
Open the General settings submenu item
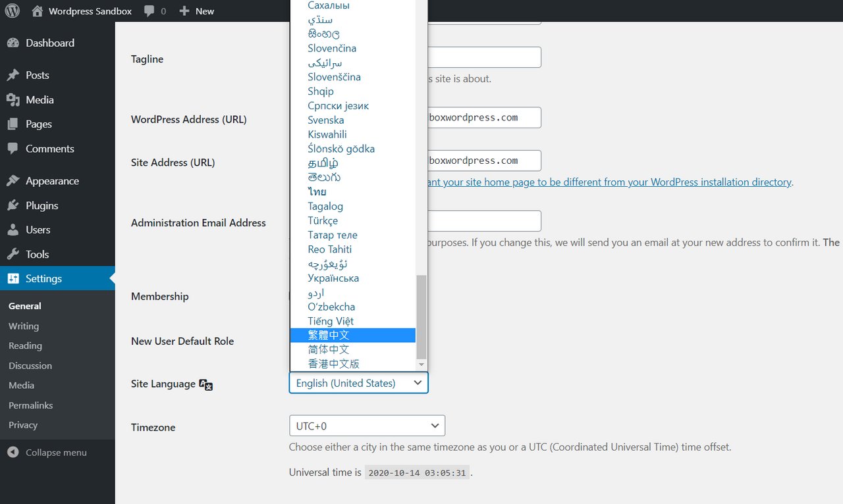[x=25, y=306]
